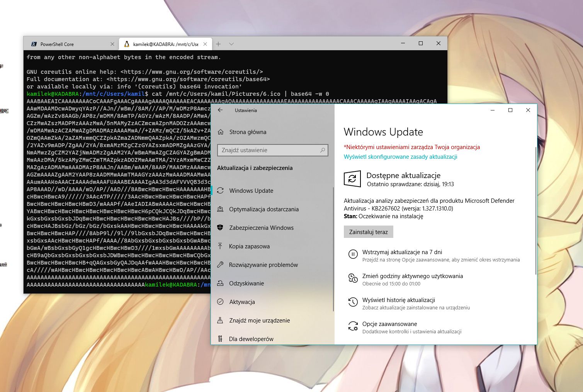
Task: Click the Opcje zaawansowane gear-sync icon
Action: click(x=353, y=326)
